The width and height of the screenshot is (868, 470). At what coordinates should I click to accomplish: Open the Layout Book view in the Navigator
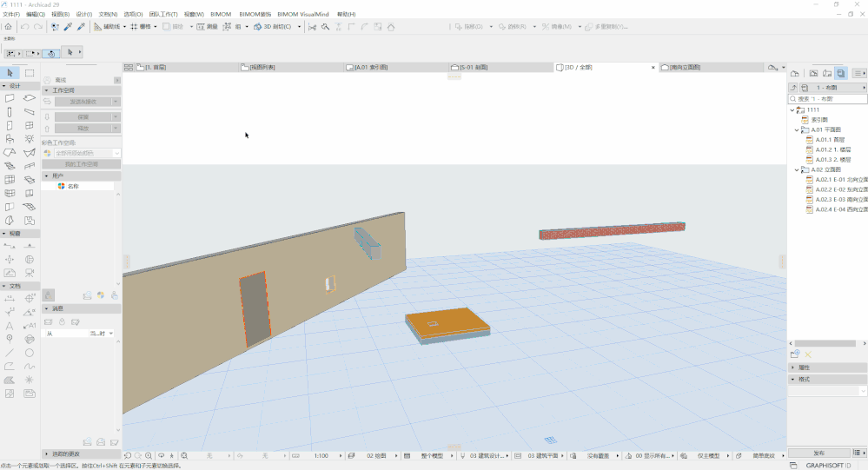pos(841,73)
